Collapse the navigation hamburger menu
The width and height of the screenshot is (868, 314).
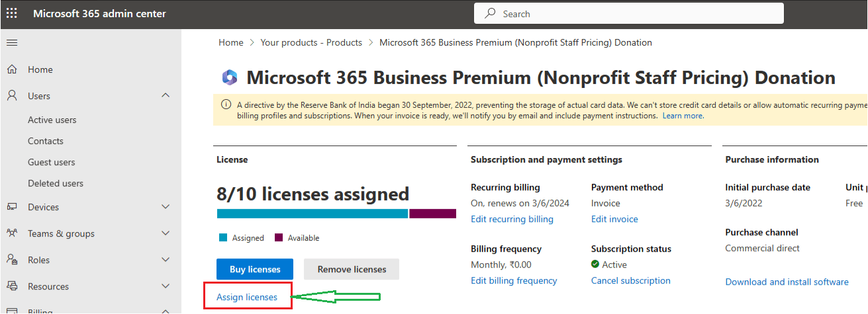click(12, 43)
